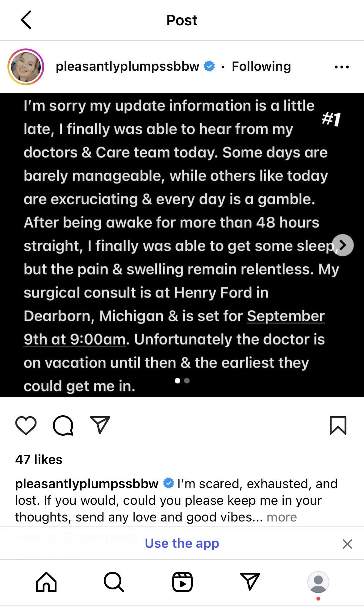
Task: Open pleasantlyplumpssbbw profile picture story
Action: coord(26,67)
